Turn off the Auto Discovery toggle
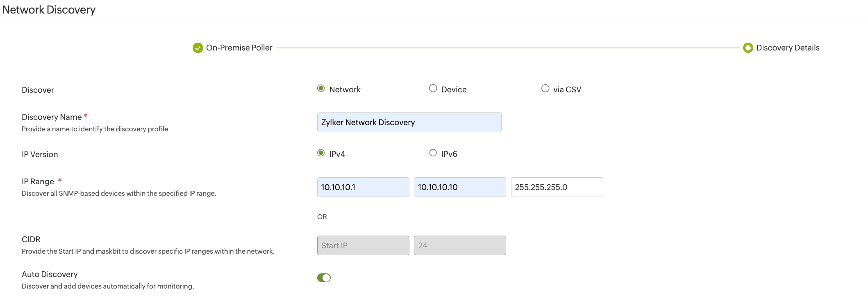Image resolution: width=868 pixels, height=298 pixels. point(324,278)
